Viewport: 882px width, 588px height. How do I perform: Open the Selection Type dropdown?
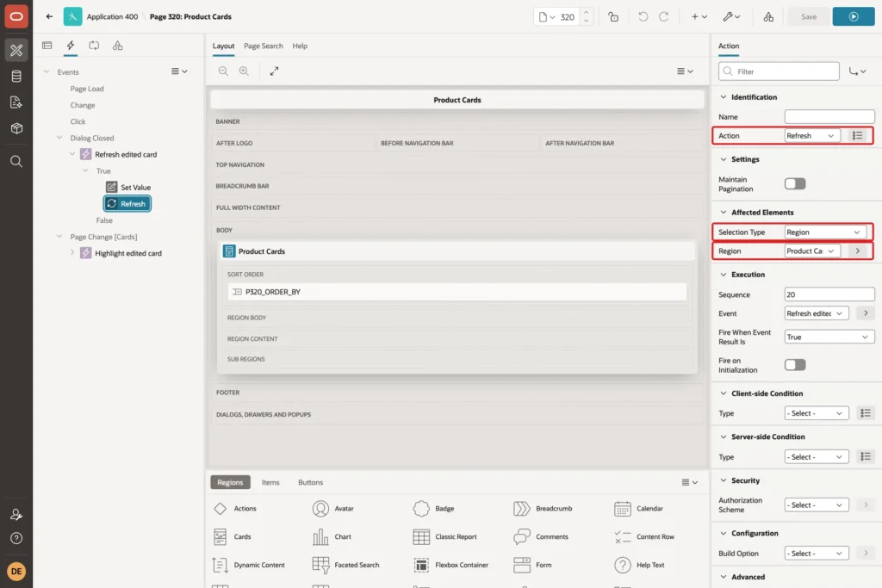(x=825, y=232)
